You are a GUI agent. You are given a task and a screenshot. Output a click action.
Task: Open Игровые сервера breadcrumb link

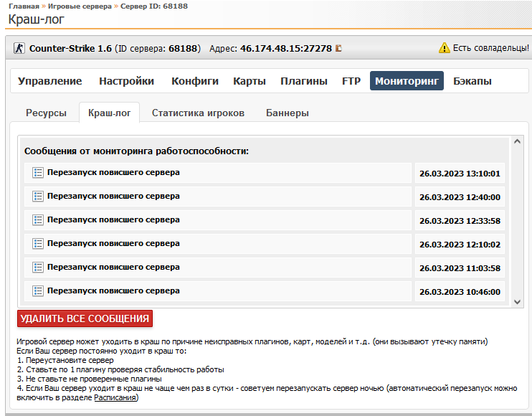(x=80, y=6)
